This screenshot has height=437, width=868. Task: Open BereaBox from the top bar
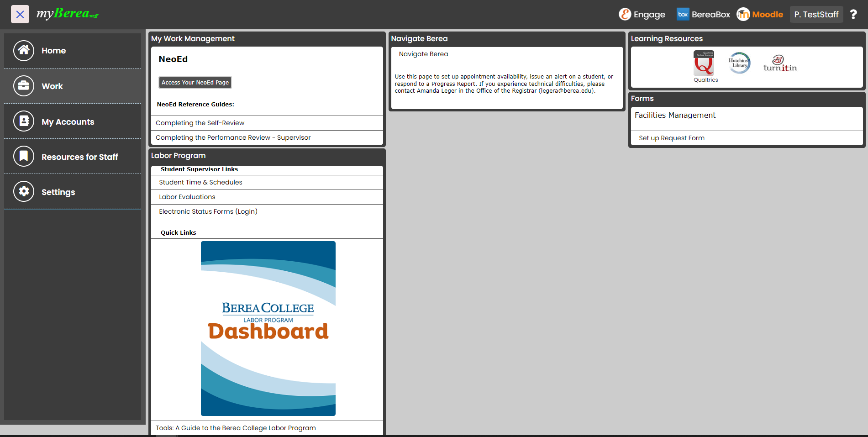(703, 15)
